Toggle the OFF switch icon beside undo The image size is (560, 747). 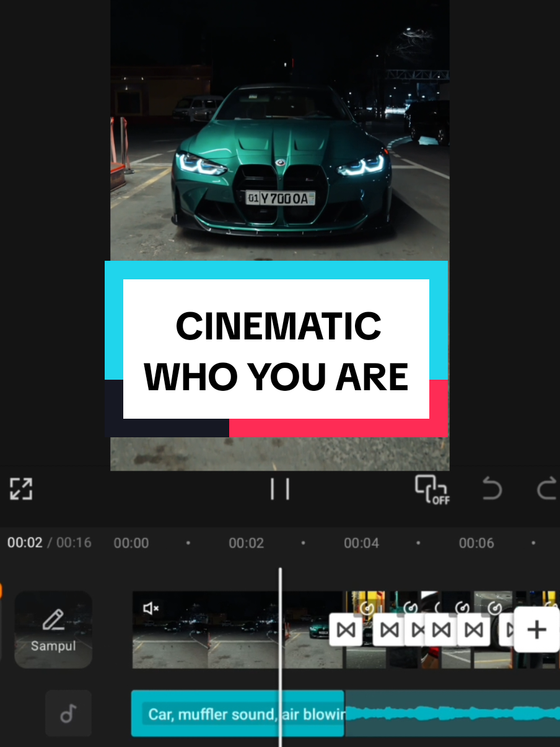click(432, 489)
